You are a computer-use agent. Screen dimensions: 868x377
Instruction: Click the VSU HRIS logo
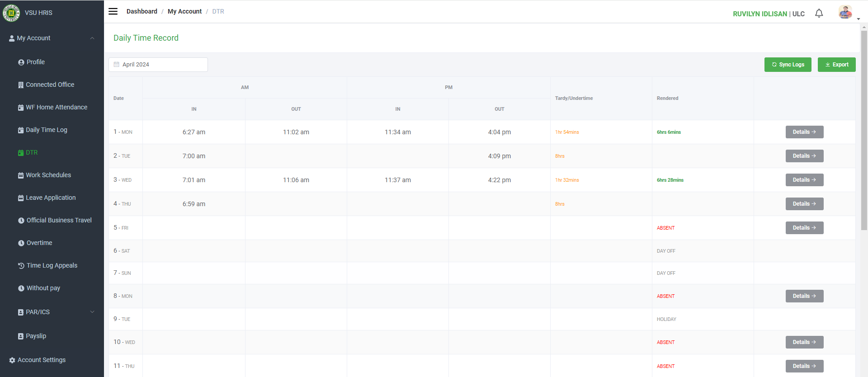(x=11, y=13)
